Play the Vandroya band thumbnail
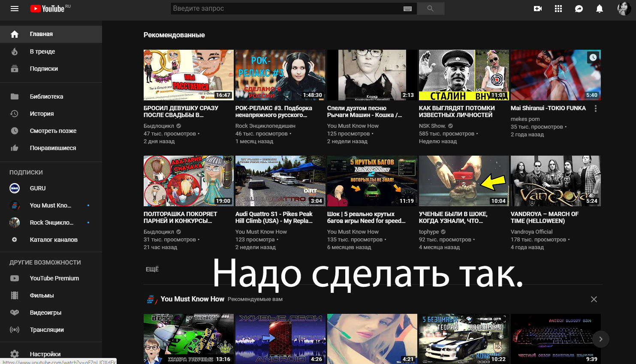The image size is (636, 364). (556, 181)
